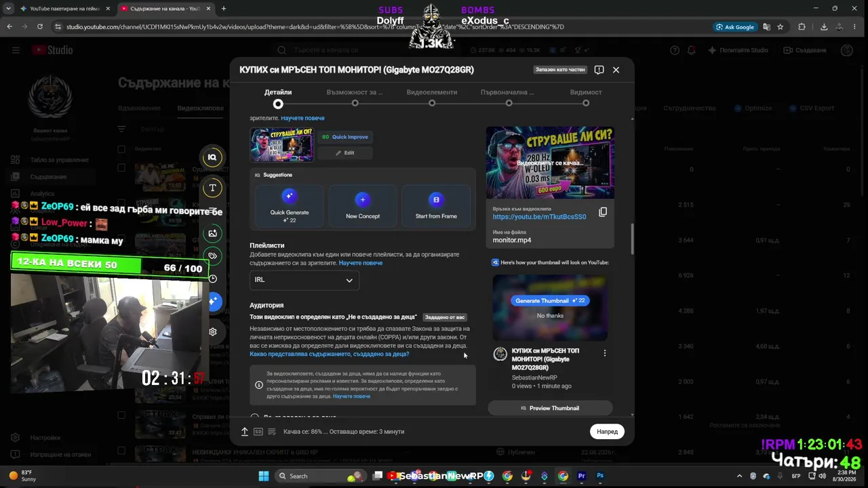
Task: Open Chrome extensions puzzle icon
Action: (802, 27)
